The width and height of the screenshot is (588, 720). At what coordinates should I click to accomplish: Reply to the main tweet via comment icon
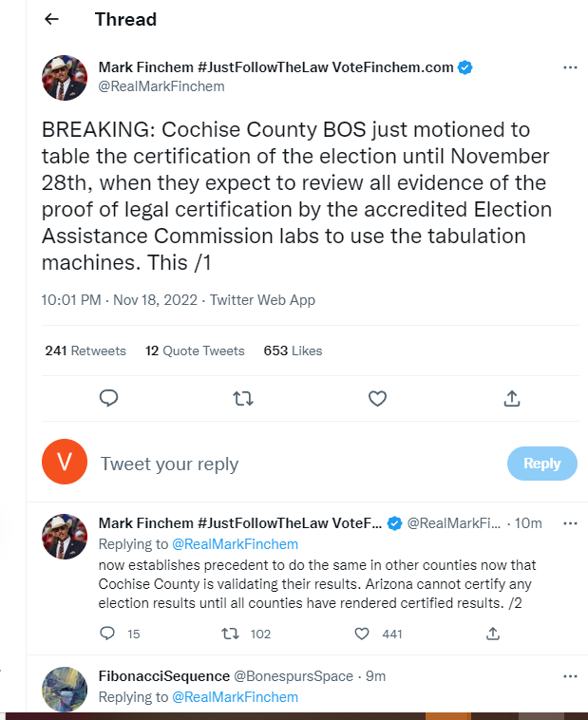[108, 398]
